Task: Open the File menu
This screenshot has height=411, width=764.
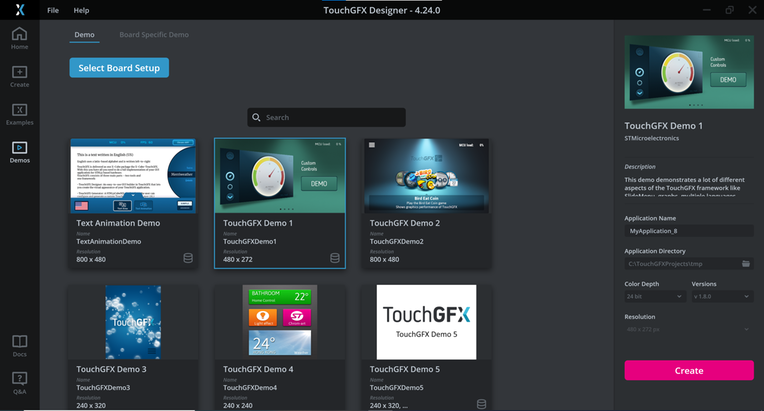Action: 53,10
